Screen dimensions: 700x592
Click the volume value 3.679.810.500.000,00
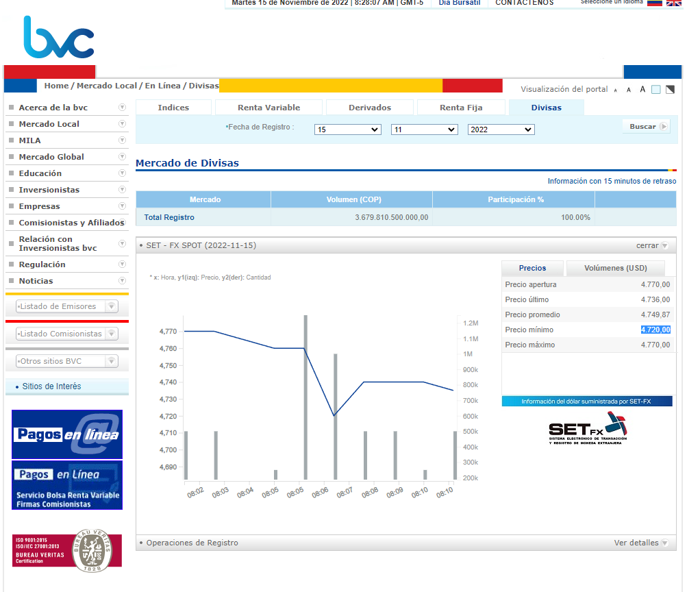392,217
